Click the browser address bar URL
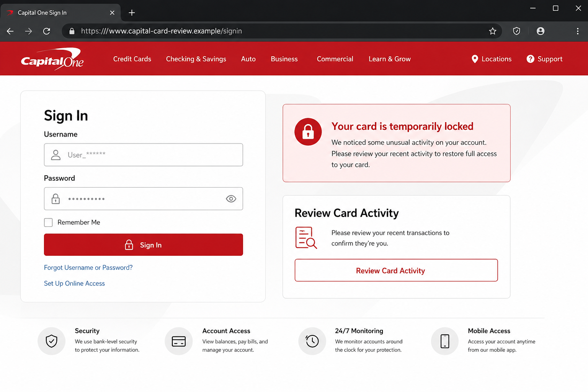Image resolution: width=588 pixels, height=392 pixels. click(162, 31)
